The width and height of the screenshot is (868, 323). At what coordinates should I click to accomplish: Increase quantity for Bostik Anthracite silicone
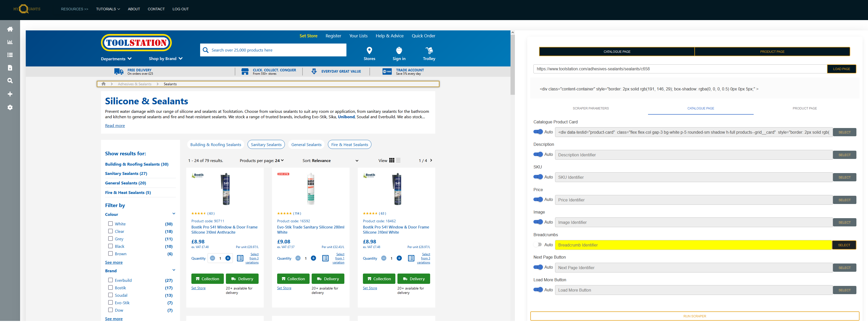228,259
